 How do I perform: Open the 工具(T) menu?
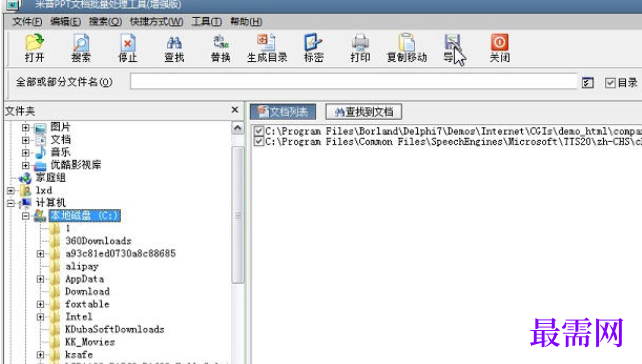(207, 22)
